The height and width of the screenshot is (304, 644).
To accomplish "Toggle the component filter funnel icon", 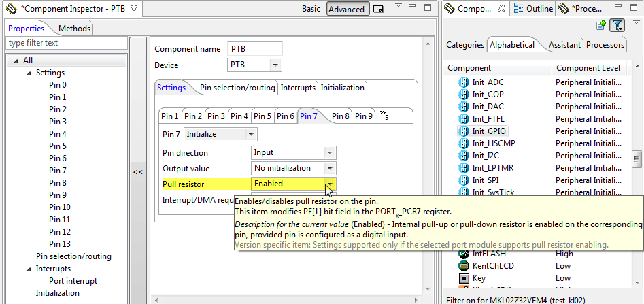I will coord(617,26).
